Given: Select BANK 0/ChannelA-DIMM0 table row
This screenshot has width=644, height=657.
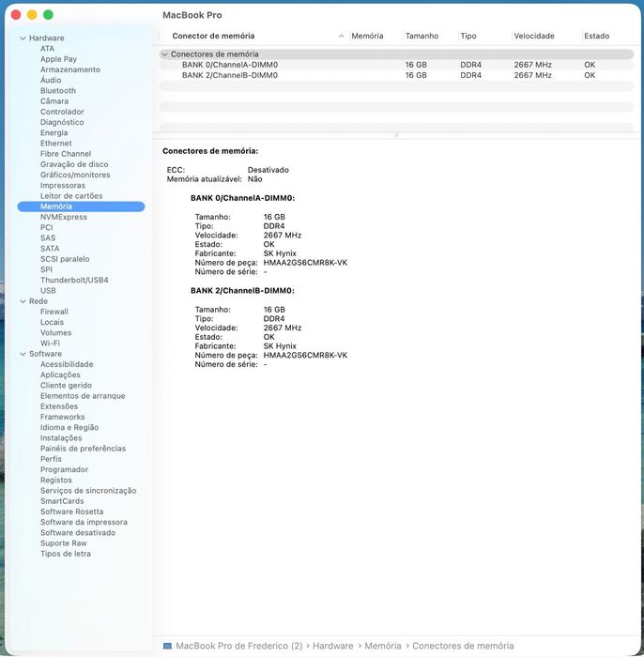Looking at the screenshot, I should [x=396, y=65].
